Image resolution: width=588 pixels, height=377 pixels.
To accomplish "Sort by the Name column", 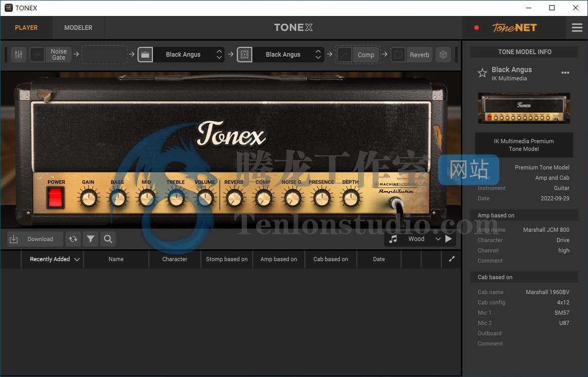I will (x=116, y=259).
